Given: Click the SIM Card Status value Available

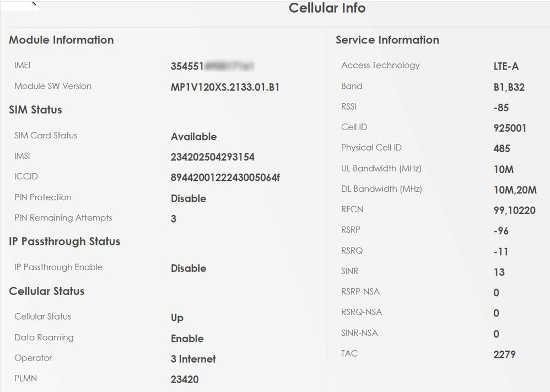Looking at the screenshot, I should 194,136.
